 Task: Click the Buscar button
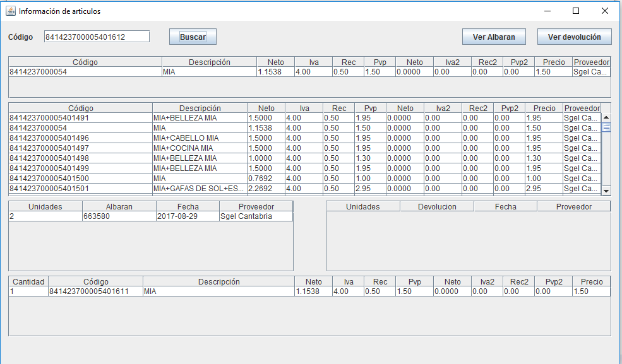pos(193,37)
